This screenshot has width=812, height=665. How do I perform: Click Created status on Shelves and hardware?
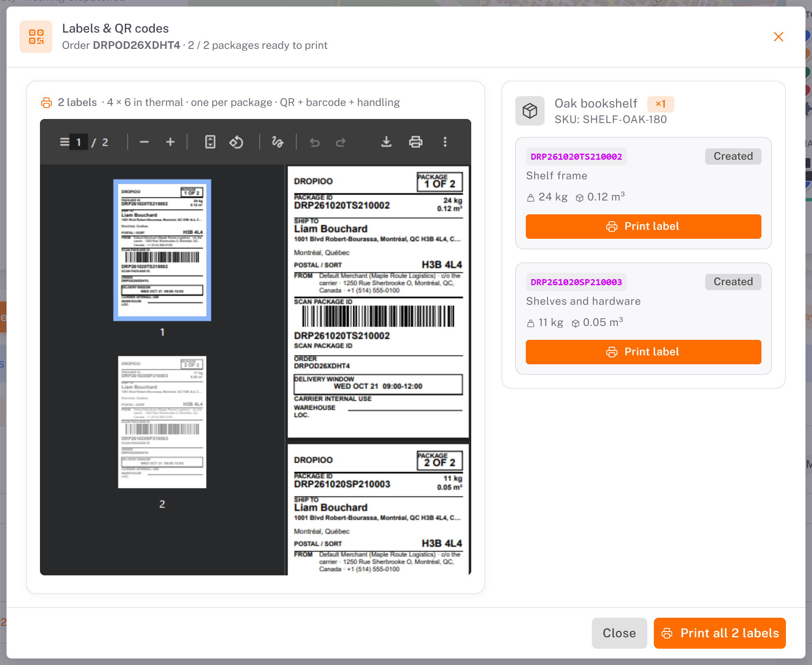[733, 282]
